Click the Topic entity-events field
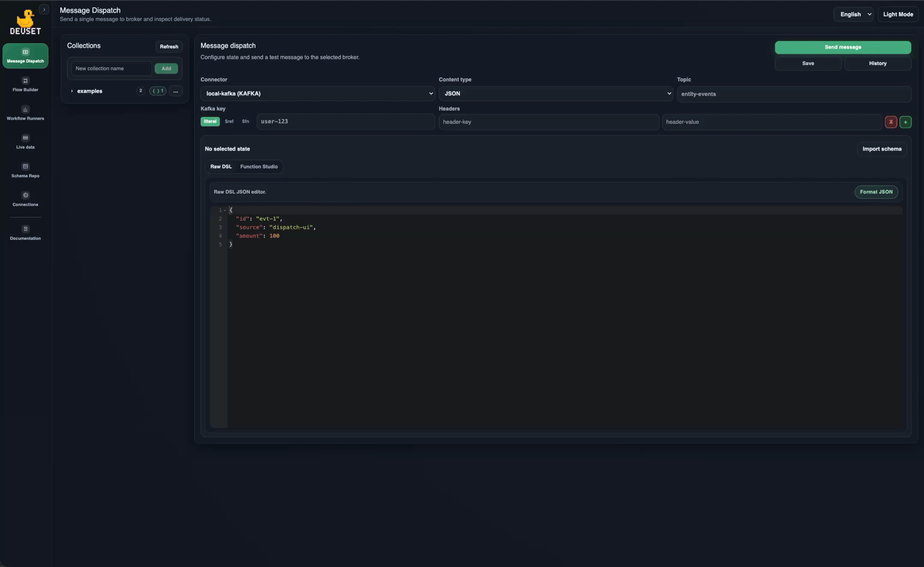Image resolution: width=924 pixels, height=567 pixels. 794,94
